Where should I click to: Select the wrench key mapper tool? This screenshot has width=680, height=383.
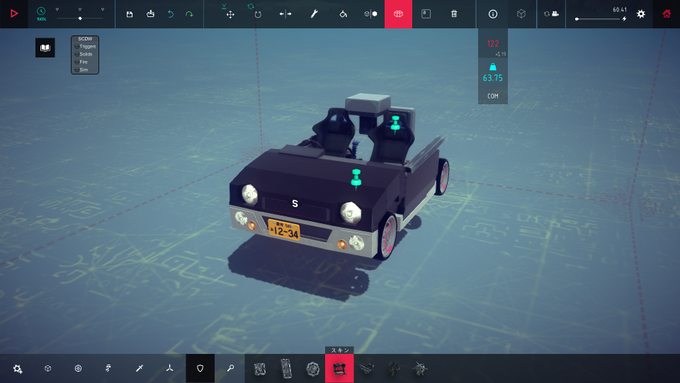click(x=314, y=14)
